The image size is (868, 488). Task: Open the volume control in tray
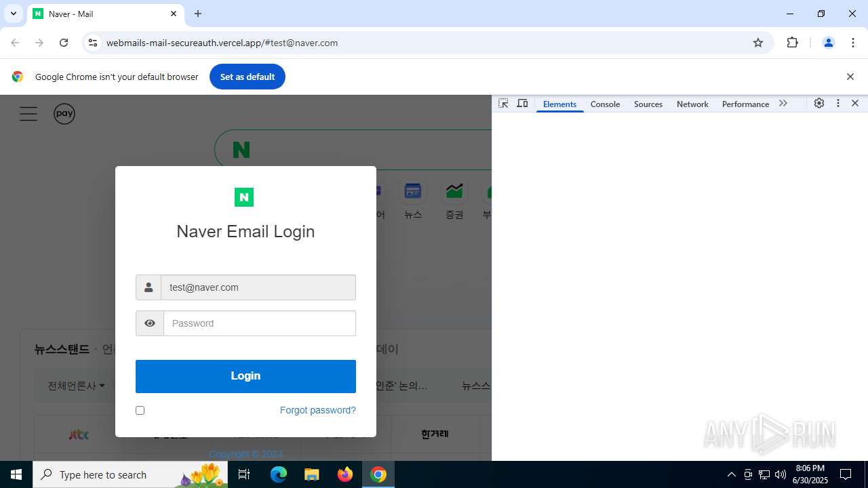click(781, 474)
